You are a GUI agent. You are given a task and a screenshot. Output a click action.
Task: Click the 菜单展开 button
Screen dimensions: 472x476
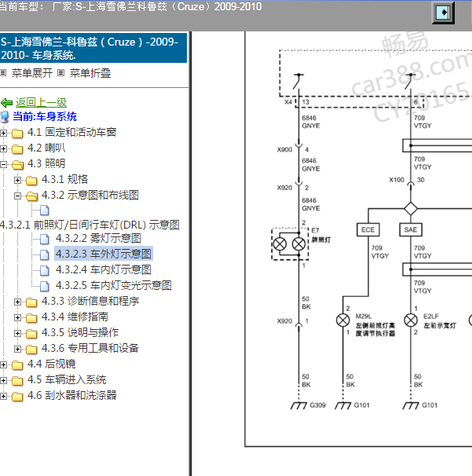point(32,73)
